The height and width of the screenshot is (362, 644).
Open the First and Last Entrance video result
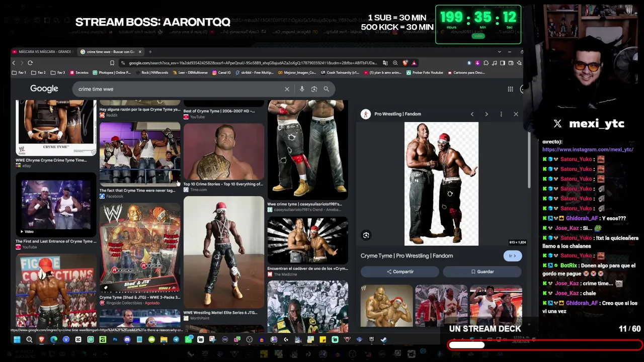point(56,205)
